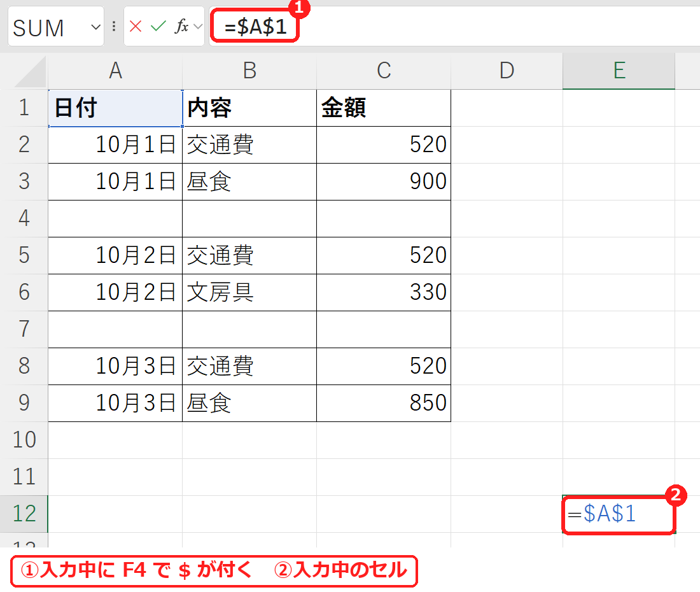700x592 pixels.
Task: Select column D header
Action: (507, 71)
